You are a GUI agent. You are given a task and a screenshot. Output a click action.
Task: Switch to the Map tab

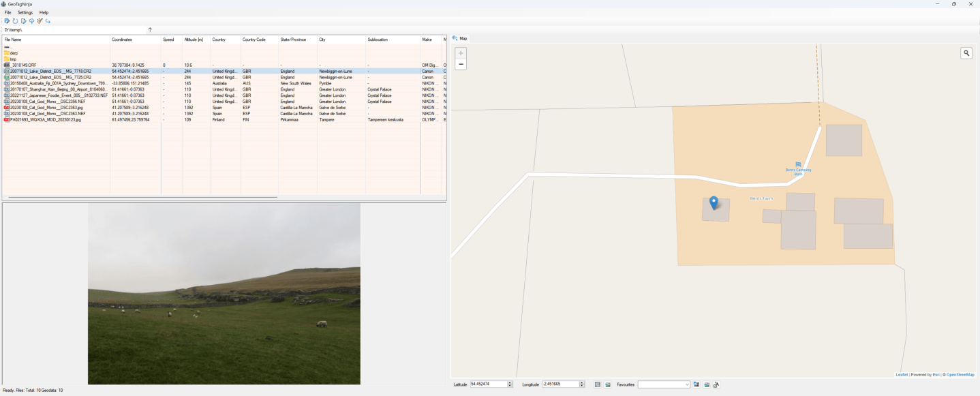click(460, 38)
